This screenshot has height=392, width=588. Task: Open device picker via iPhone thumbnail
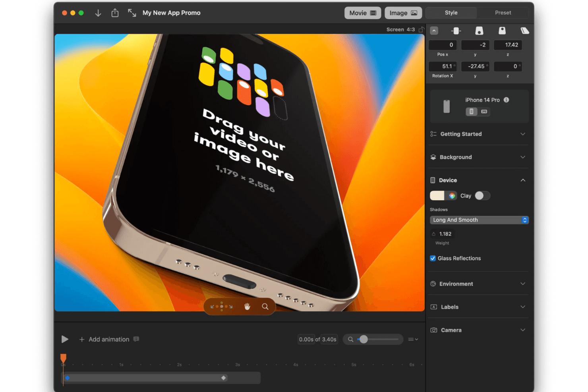447,106
